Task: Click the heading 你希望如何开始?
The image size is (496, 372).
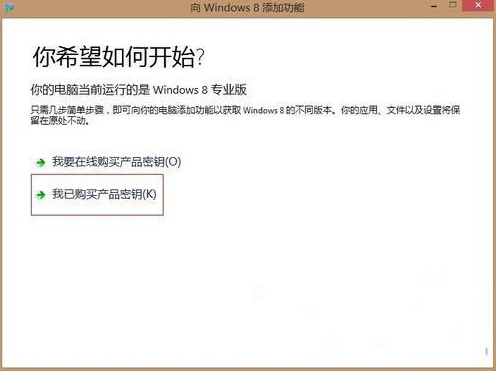Action: [118, 57]
